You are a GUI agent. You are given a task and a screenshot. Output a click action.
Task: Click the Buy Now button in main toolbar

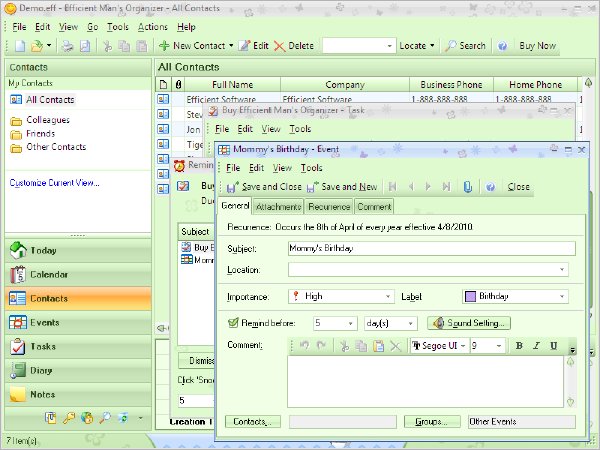pyautogui.click(x=537, y=46)
